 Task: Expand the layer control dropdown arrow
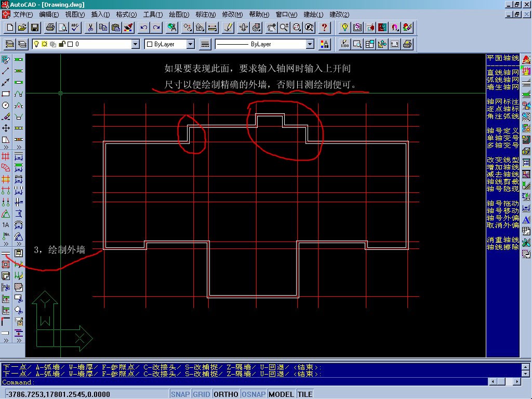coord(136,44)
